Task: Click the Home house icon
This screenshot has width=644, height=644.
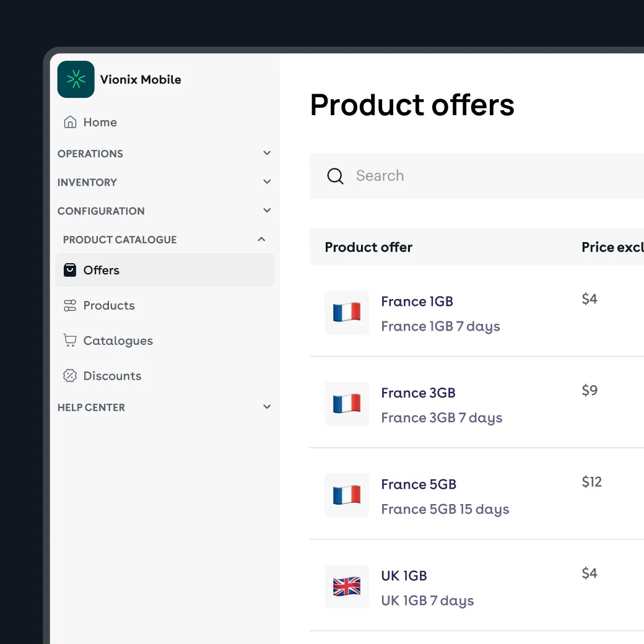Action: (x=70, y=122)
